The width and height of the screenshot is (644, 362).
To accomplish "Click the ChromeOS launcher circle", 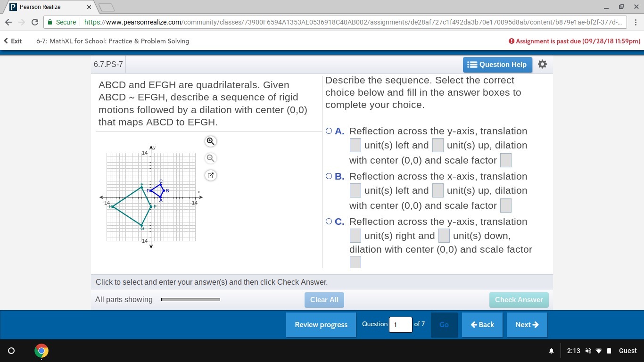I will tap(12, 351).
